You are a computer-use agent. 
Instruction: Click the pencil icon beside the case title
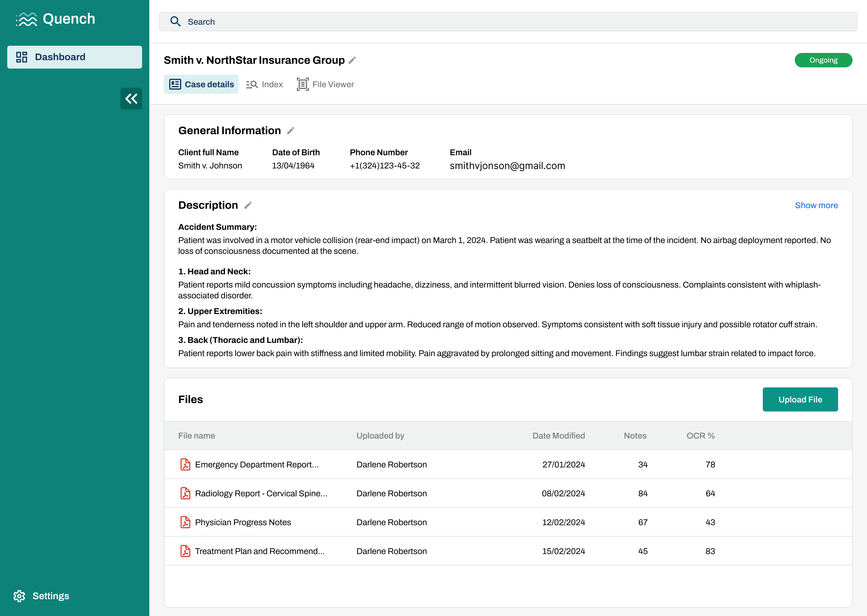click(352, 60)
